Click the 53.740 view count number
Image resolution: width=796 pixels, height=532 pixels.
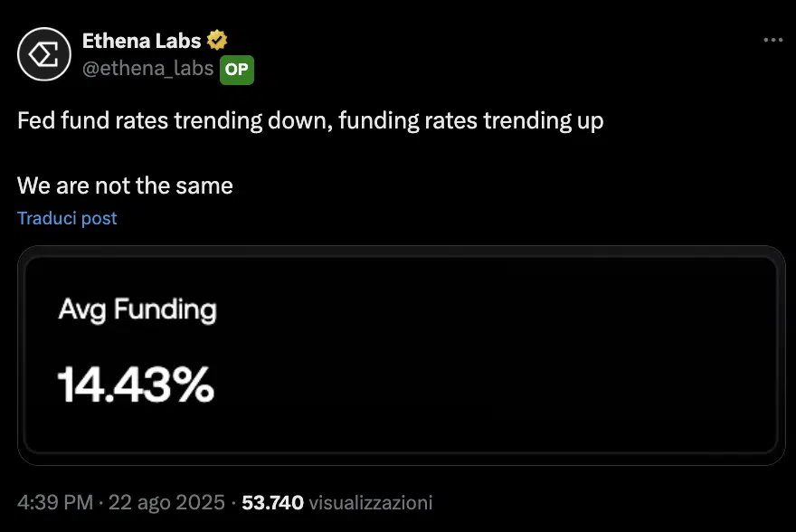tap(273, 501)
